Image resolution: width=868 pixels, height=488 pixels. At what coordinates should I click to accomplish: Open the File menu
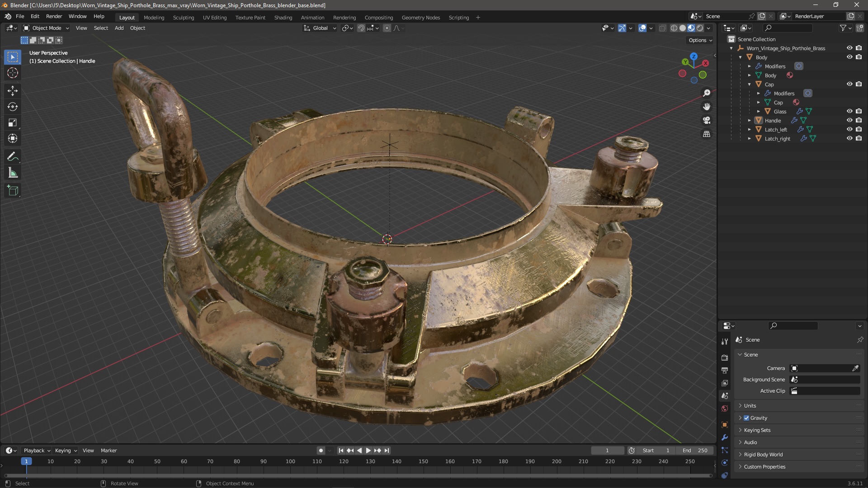pyautogui.click(x=20, y=16)
